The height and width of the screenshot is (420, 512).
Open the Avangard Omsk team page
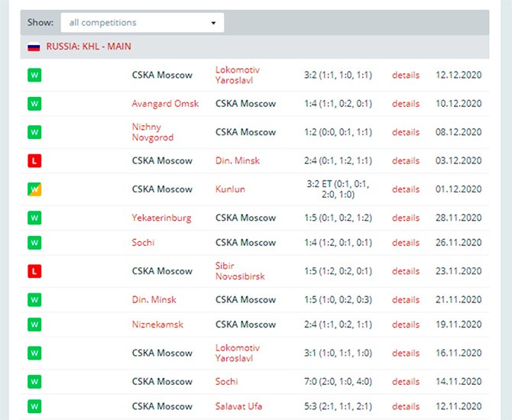click(x=165, y=104)
